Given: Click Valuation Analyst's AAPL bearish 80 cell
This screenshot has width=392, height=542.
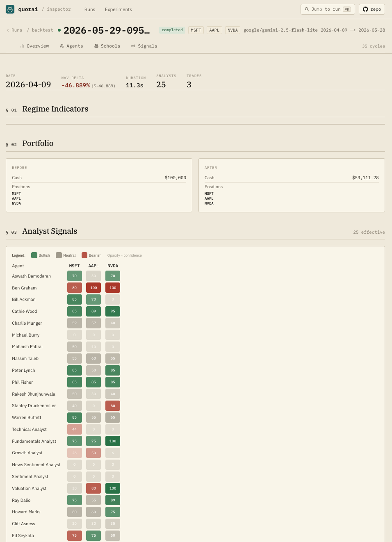Looking at the screenshot, I should 93,488.
